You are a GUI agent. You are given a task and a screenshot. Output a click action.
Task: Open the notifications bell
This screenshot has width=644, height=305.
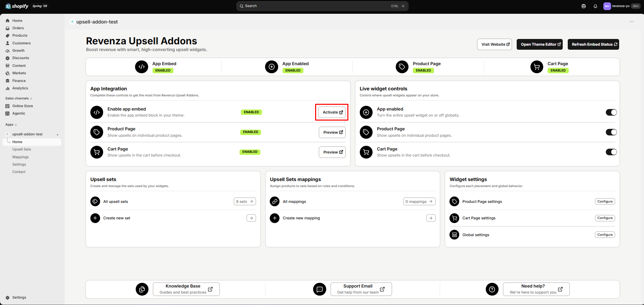click(595, 6)
